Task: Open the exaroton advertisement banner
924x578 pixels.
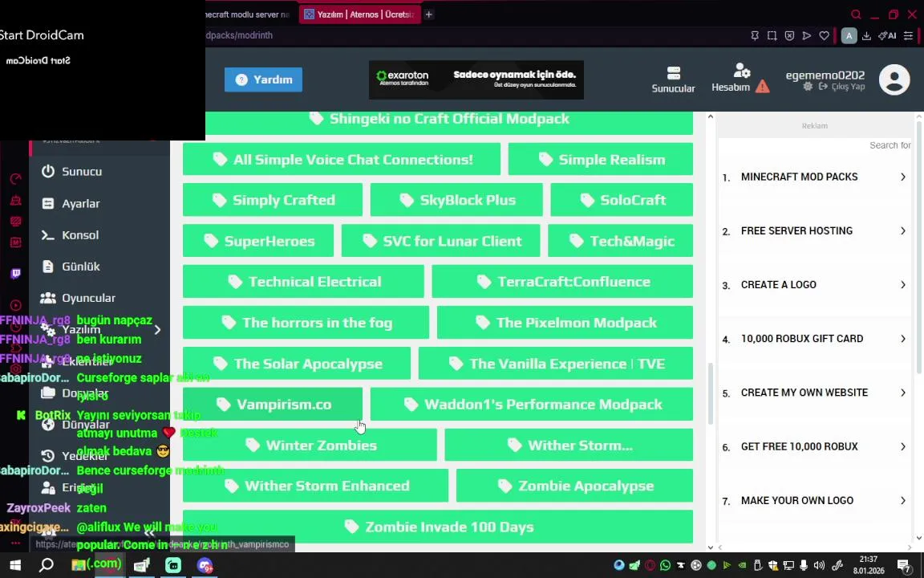Action: tap(476, 79)
